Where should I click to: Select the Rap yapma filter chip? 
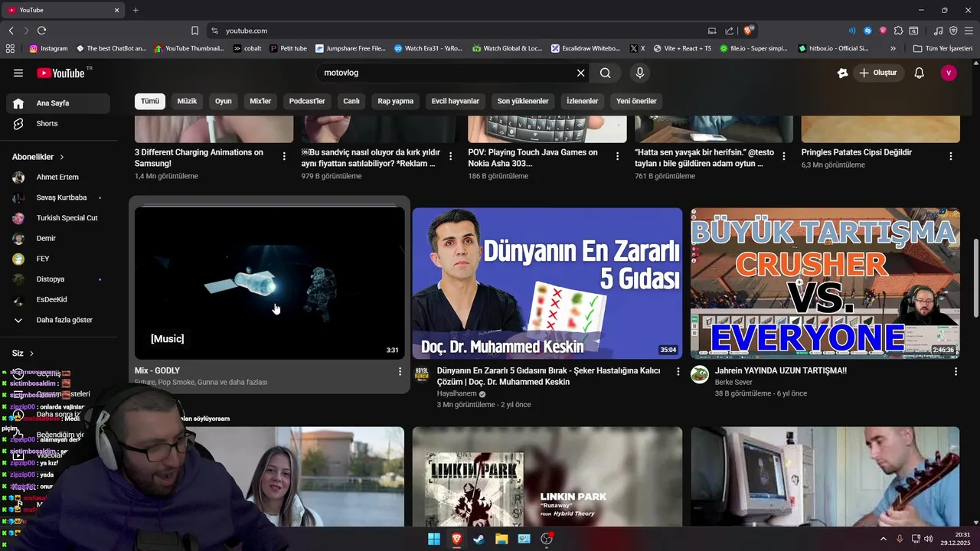(x=395, y=101)
